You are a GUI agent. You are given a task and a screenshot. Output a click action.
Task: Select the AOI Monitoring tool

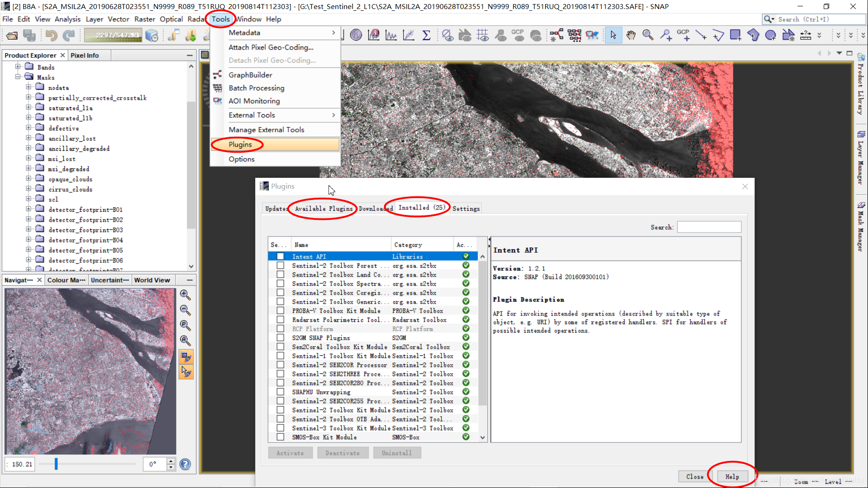253,101
